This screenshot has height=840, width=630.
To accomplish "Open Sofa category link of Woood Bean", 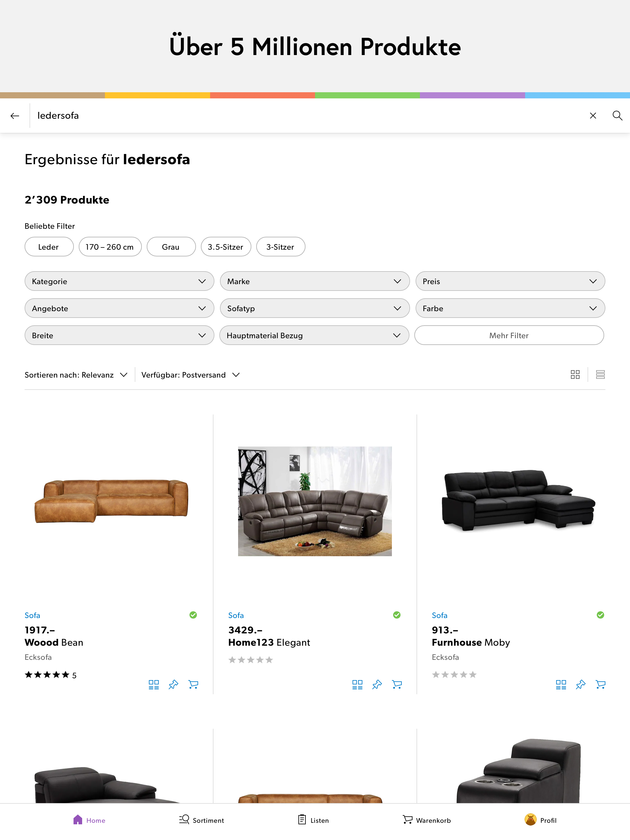I will 32,615.
